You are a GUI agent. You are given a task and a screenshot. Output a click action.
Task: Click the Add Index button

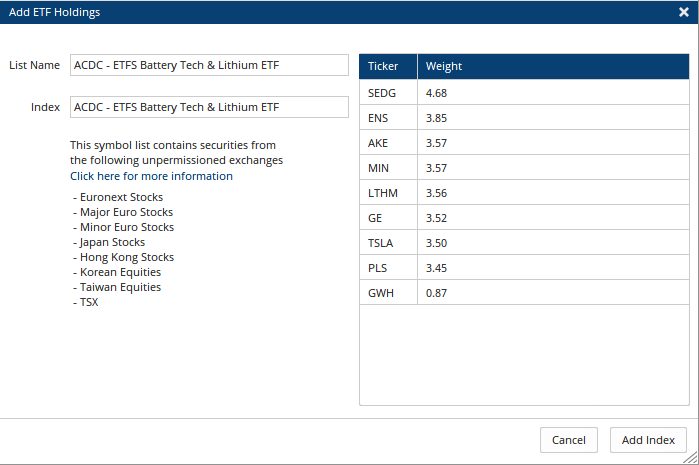648,440
